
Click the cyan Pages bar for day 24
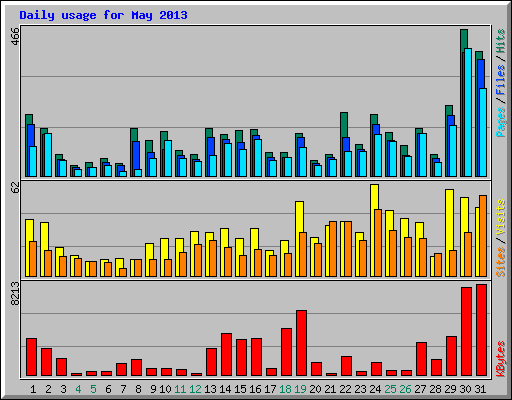(378, 155)
